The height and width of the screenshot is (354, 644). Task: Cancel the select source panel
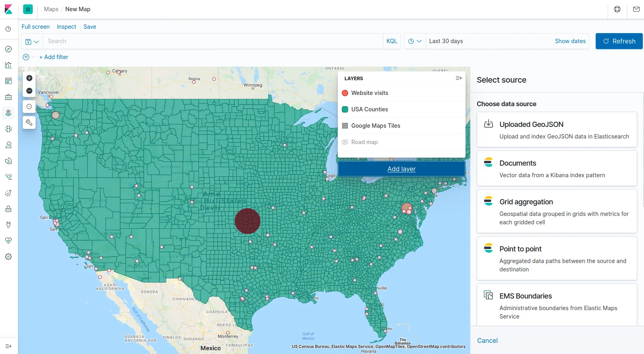coord(487,340)
